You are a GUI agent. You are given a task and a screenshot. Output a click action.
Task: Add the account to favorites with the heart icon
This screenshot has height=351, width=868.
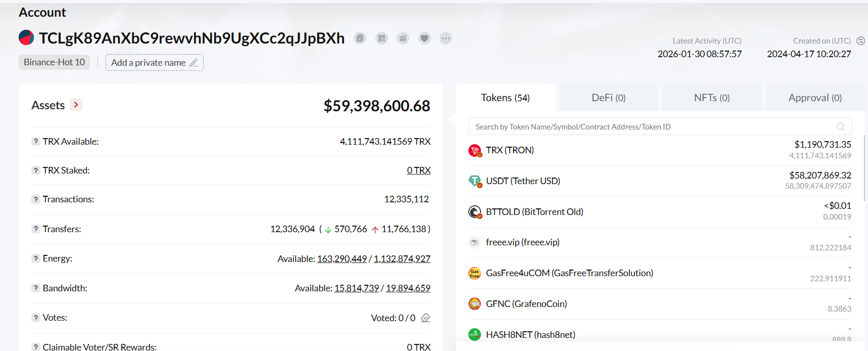(x=424, y=38)
